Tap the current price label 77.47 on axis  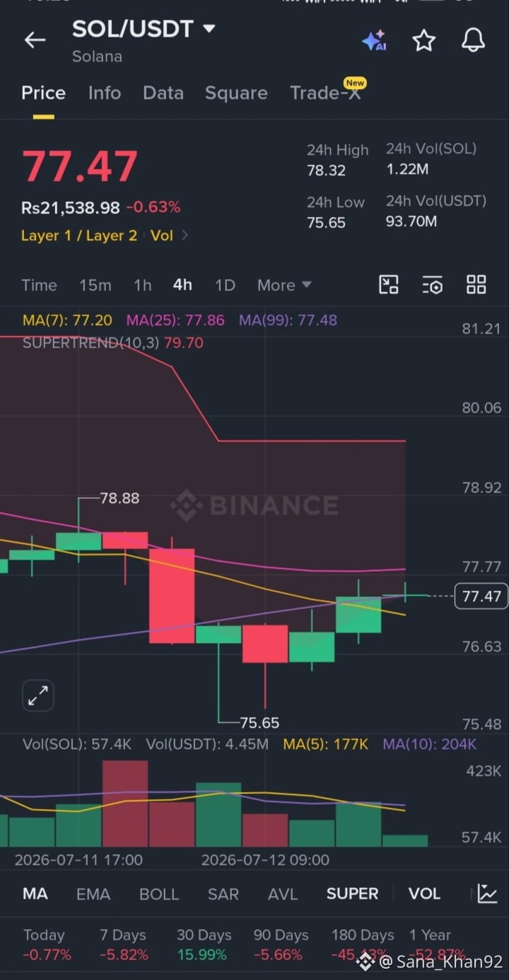click(481, 596)
